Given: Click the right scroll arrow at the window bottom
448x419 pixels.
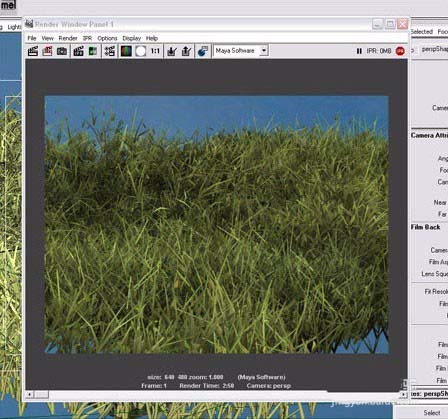Looking at the screenshot, I should pos(403,394).
